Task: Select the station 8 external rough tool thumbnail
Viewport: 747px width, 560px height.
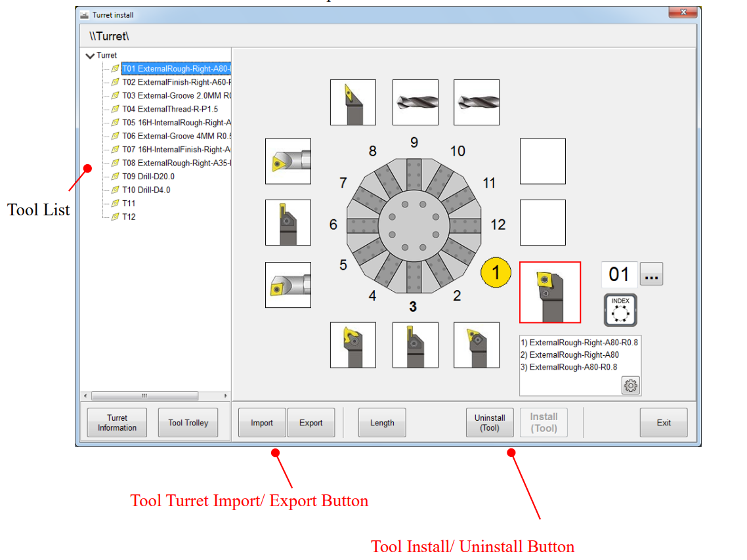Action: (x=353, y=102)
